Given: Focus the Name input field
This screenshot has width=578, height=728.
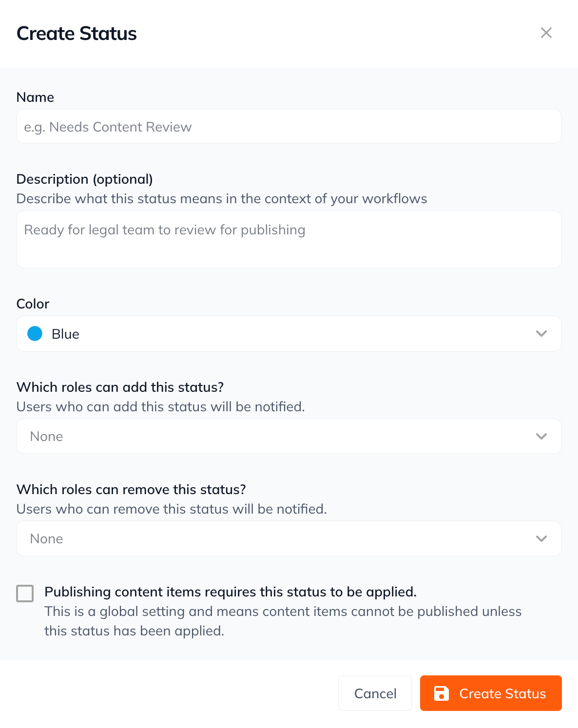Looking at the screenshot, I should point(289,127).
